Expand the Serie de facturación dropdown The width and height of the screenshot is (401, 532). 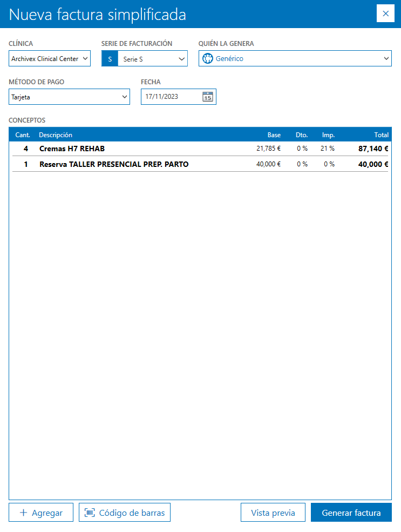[x=181, y=59]
